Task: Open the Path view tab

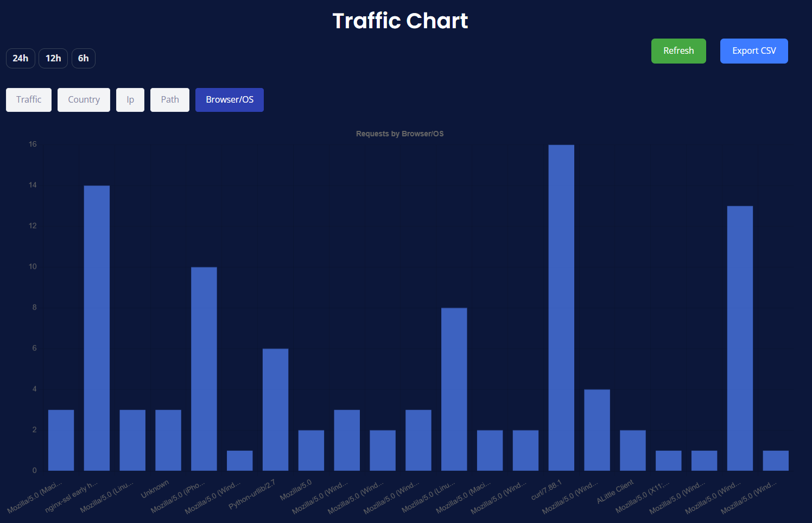Action: [169, 99]
